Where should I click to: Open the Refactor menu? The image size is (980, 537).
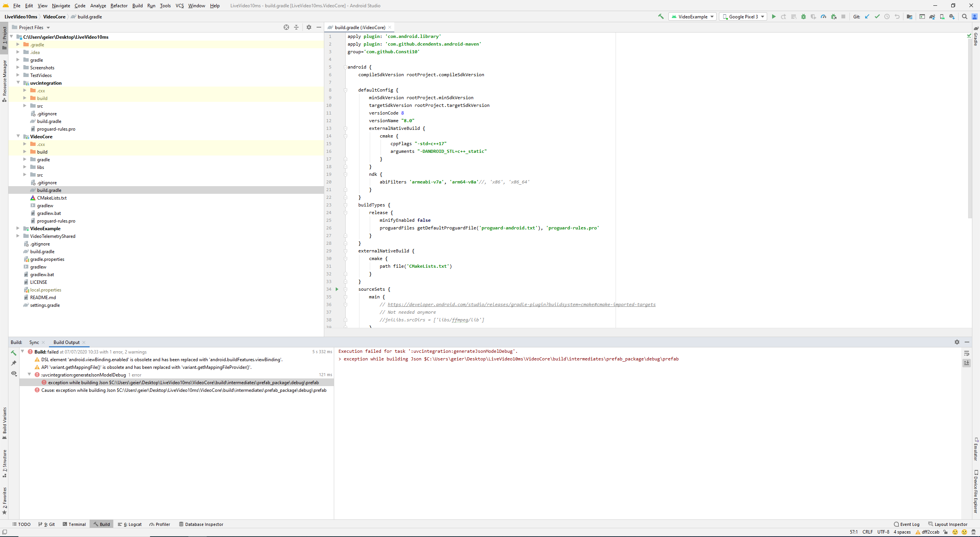click(119, 5)
